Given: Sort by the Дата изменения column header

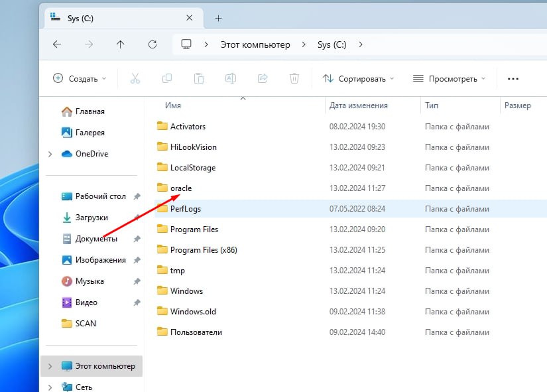Looking at the screenshot, I should (x=358, y=105).
